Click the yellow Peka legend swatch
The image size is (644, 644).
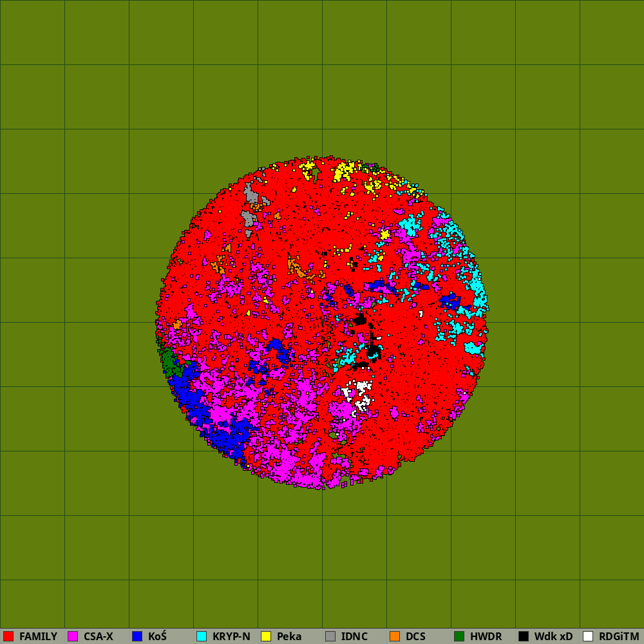click(266, 636)
